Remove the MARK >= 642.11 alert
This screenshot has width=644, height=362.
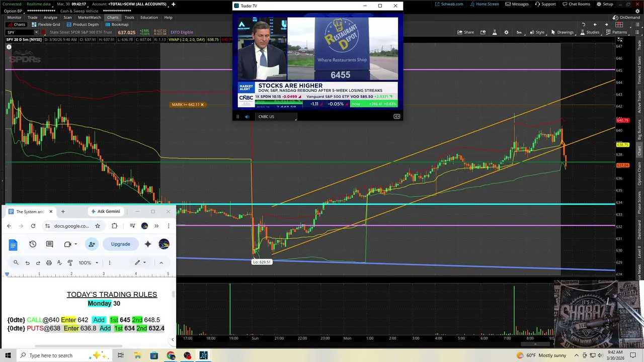click(202, 105)
